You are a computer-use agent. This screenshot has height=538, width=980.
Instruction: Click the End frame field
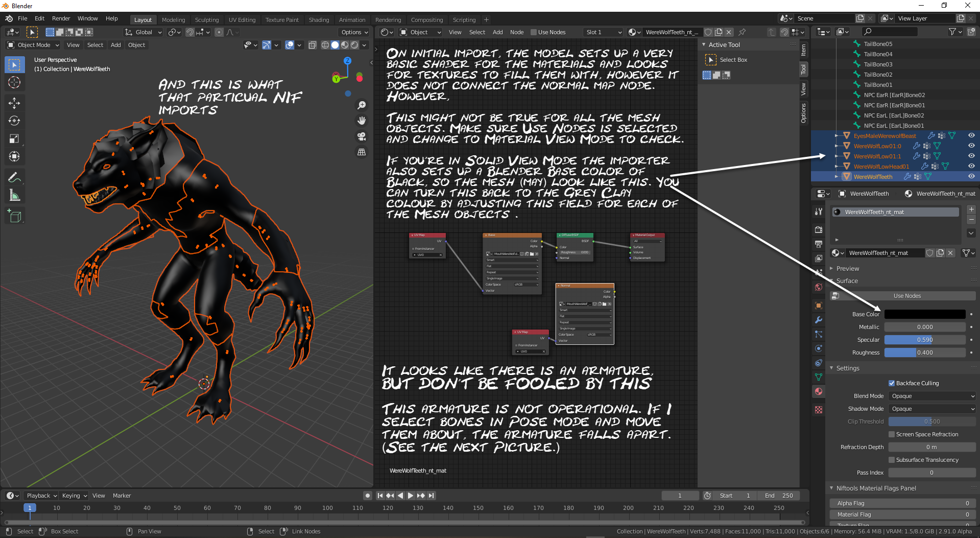[779, 496]
